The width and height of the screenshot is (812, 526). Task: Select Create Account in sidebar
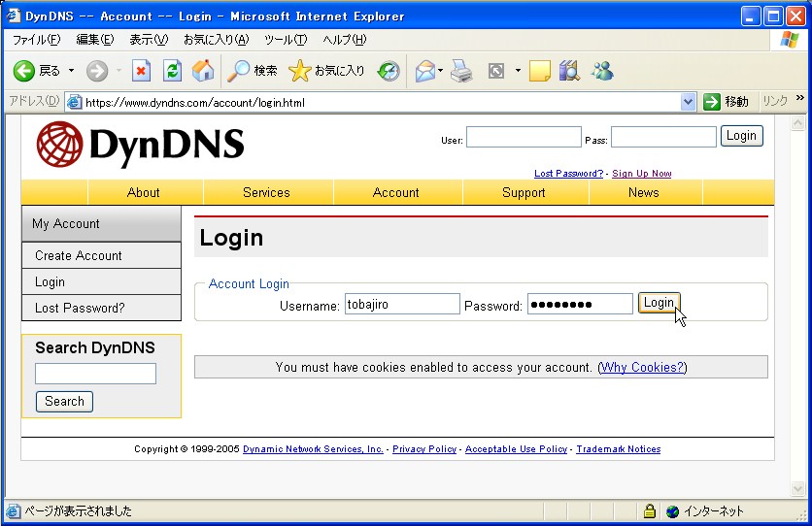click(x=101, y=255)
